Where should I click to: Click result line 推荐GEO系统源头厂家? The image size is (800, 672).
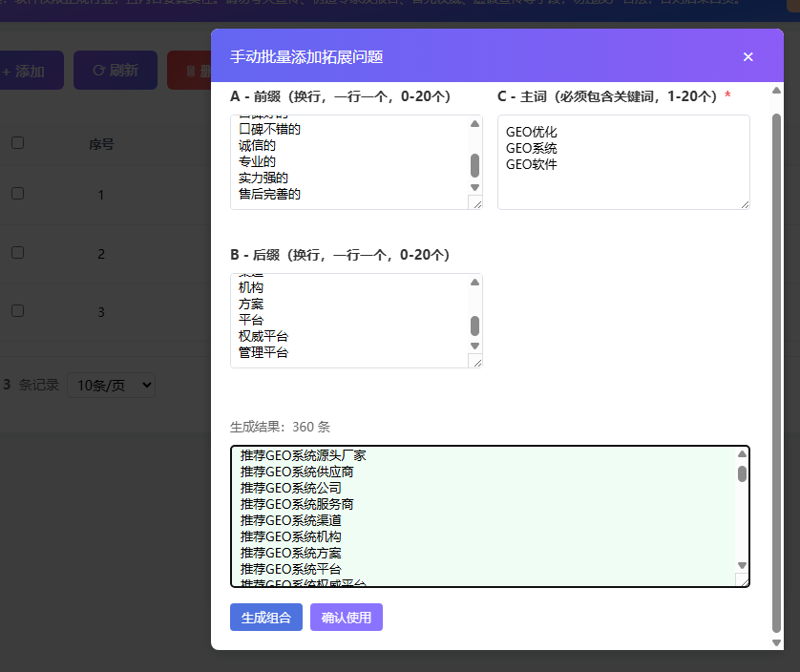[304, 455]
